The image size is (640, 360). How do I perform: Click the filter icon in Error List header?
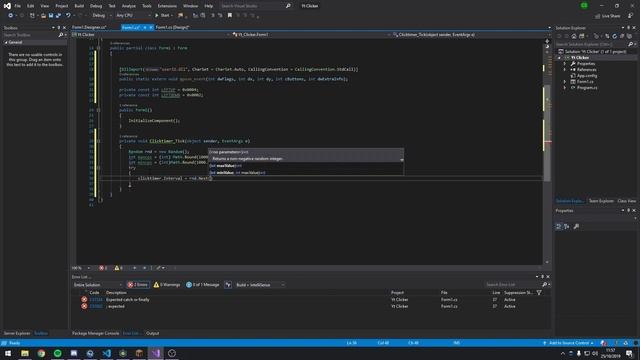point(539,293)
